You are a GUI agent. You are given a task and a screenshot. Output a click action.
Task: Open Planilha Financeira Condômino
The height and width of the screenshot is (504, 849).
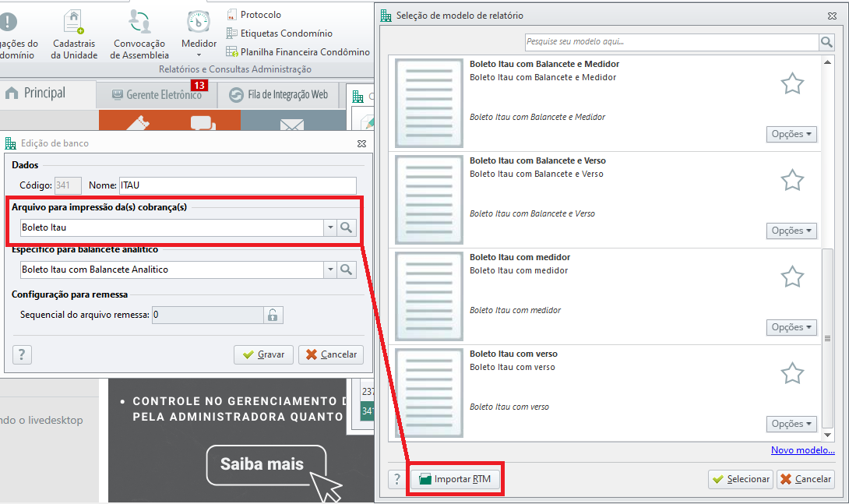[x=298, y=52]
